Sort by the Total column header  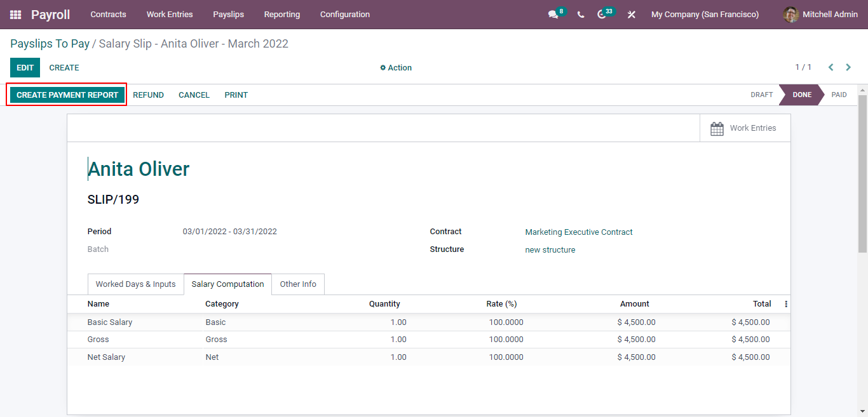point(762,304)
